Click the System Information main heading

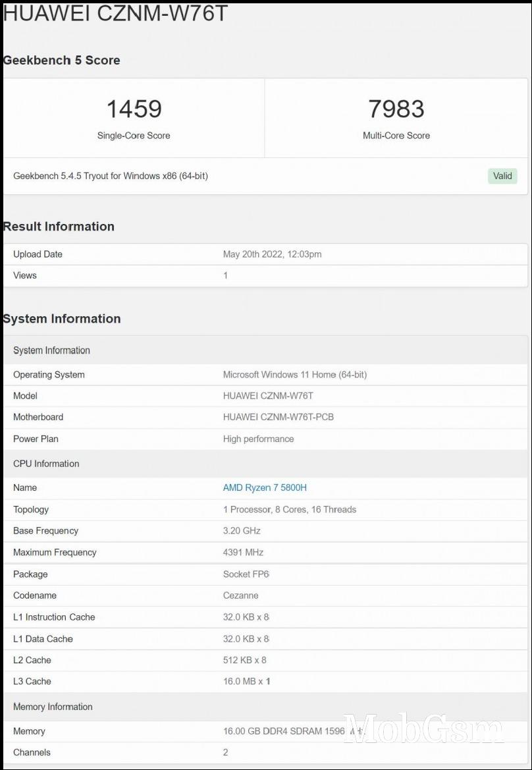pos(62,319)
